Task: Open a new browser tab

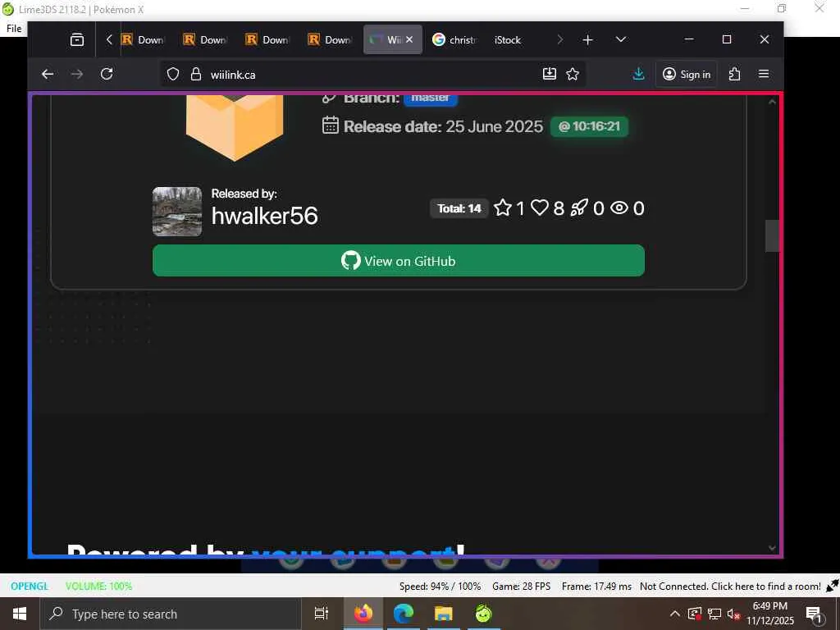Action: pos(587,39)
